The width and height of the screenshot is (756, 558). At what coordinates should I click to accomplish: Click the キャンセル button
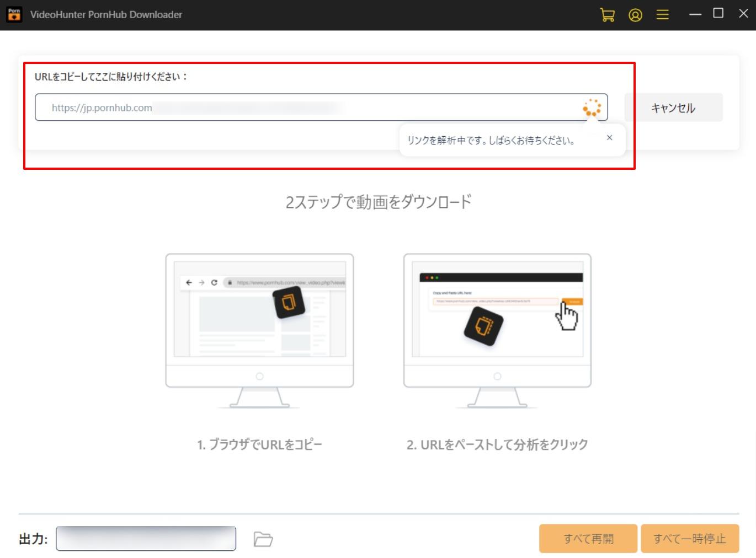coord(673,108)
